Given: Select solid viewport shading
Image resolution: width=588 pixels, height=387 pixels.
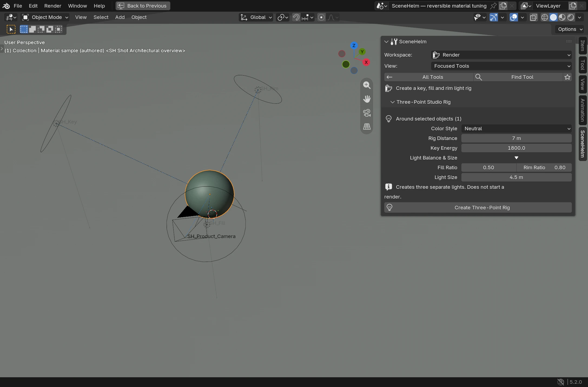Looking at the screenshot, I should pos(553,17).
